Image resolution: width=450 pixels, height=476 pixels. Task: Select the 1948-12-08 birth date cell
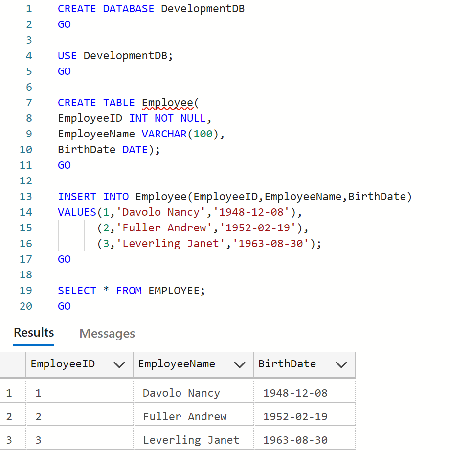295,393
